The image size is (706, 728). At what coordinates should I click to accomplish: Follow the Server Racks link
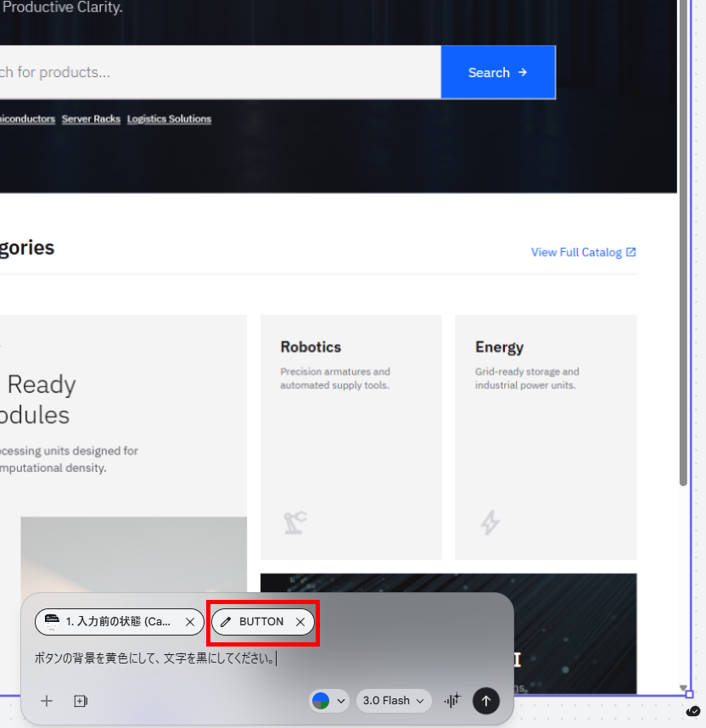[91, 119]
